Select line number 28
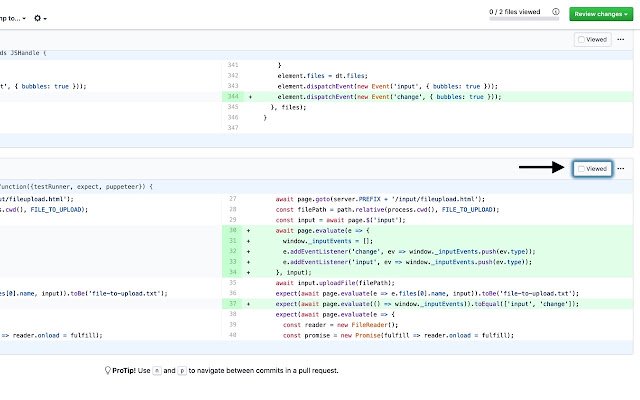 click(x=233, y=209)
